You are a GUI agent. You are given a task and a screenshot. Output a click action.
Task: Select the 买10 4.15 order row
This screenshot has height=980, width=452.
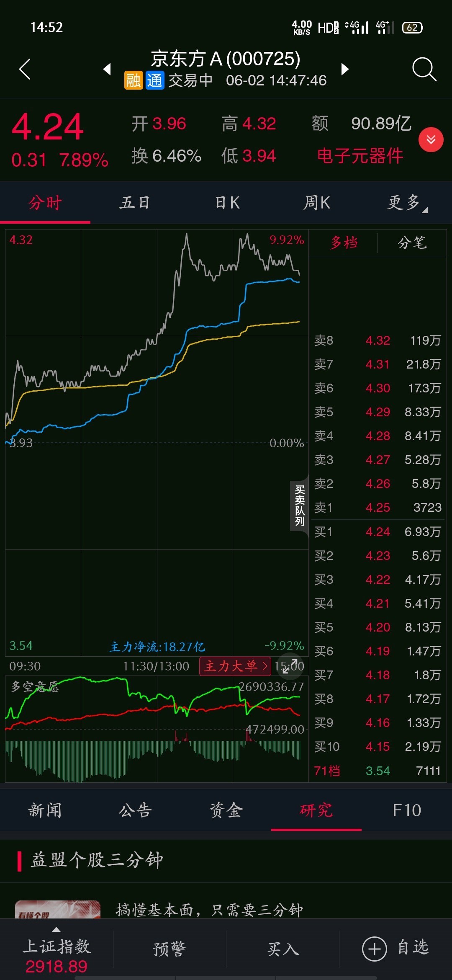click(x=378, y=747)
